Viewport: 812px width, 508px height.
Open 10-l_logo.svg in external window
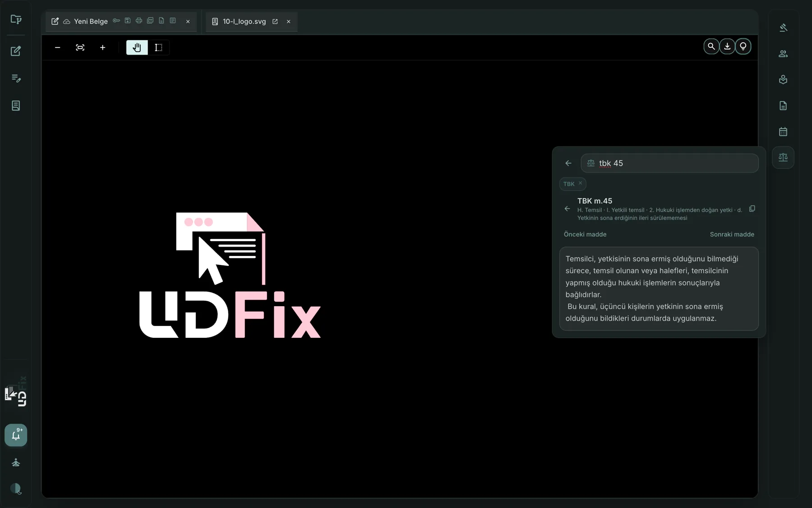tap(275, 21)
